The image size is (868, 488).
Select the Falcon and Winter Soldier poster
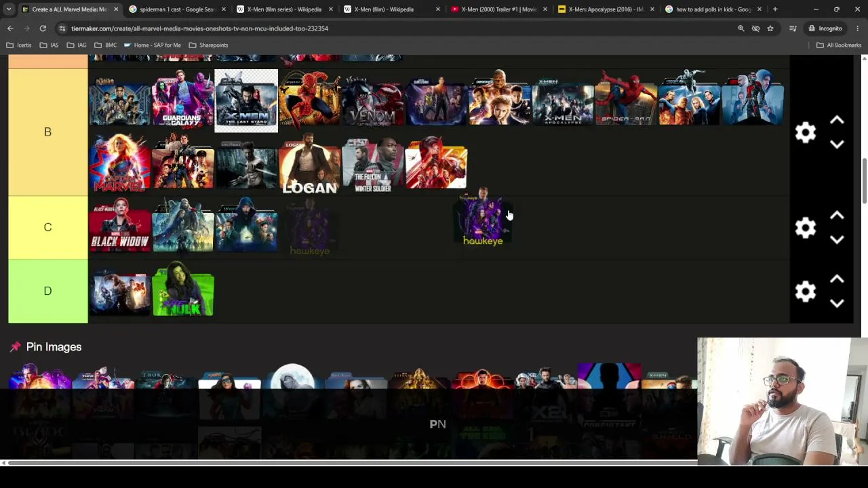pyautogui.click(x=372, y=164)
